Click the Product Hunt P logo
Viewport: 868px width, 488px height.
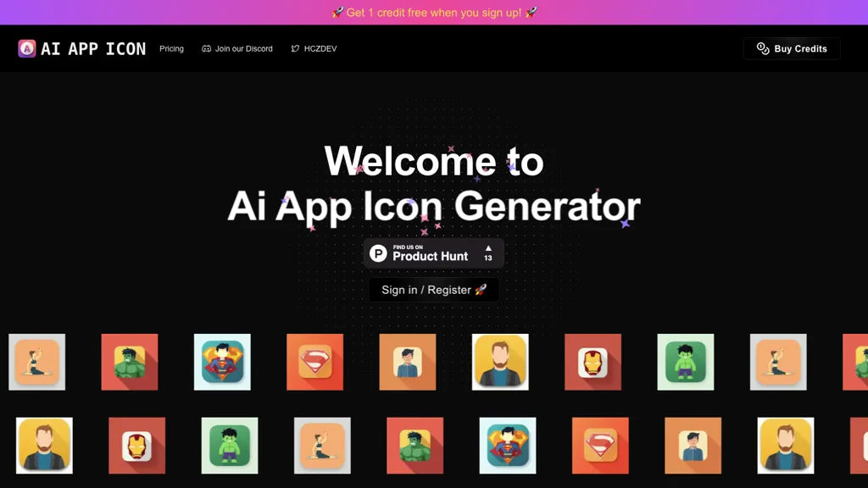[376, 252]
